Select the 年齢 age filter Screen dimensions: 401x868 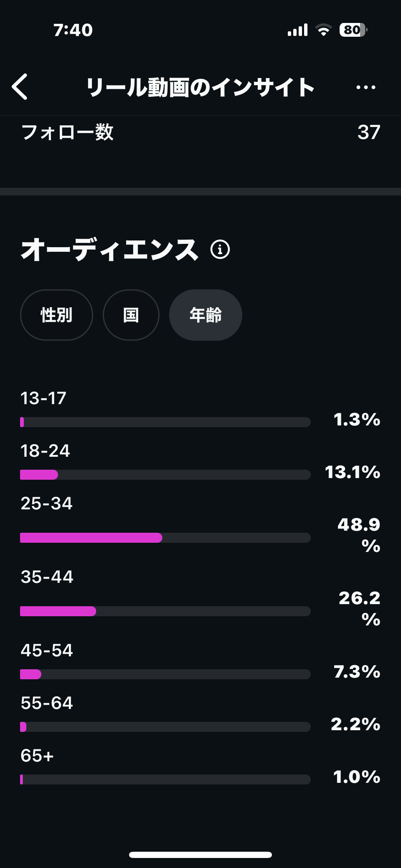pos(206,315)
